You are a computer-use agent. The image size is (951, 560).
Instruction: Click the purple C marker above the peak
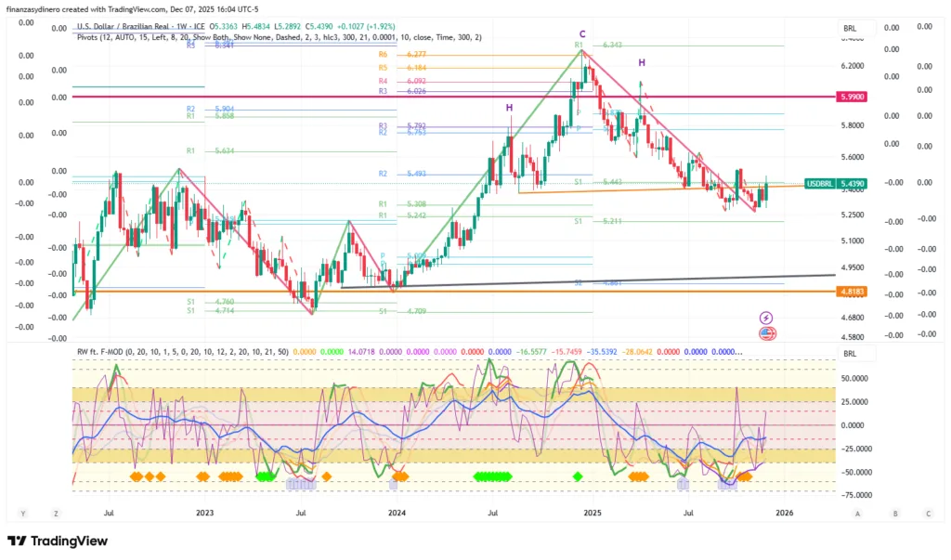coord(583,33)
